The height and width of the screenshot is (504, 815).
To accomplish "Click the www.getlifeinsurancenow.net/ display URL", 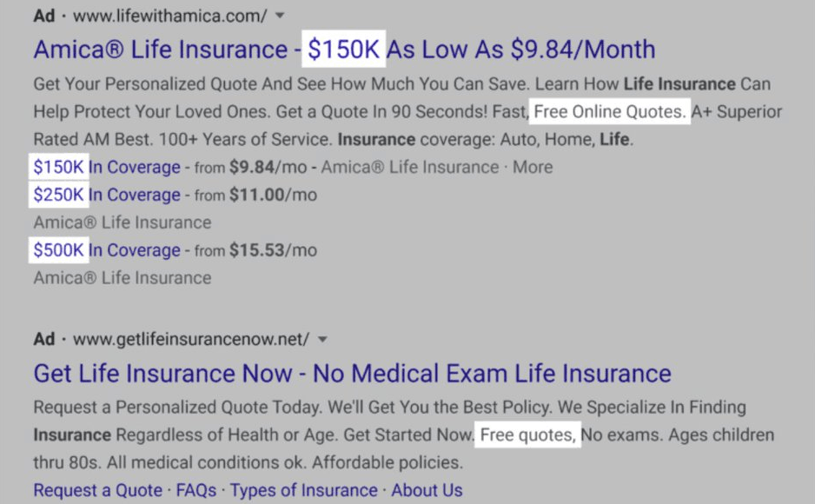I will [191, 339].
